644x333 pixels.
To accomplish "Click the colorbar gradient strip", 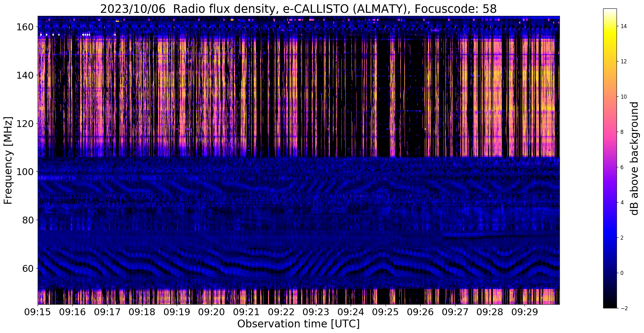I will (x=610, y=158).
